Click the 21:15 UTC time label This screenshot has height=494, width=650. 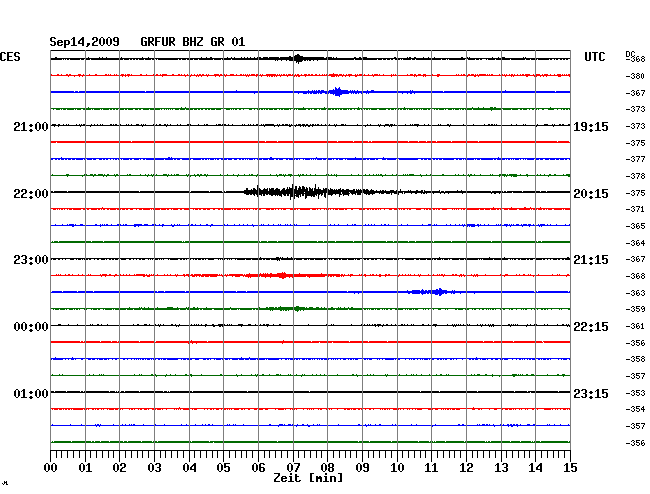click(x=591, y=260)
